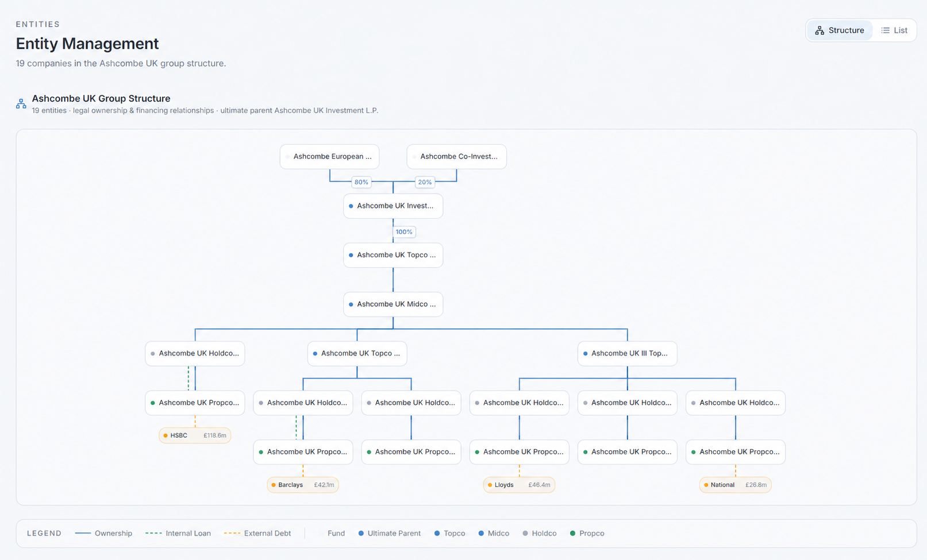Viewport: 927px width, 560px height.
Task: Open the National £26.8m debt tag
Action: coord(735,485)
